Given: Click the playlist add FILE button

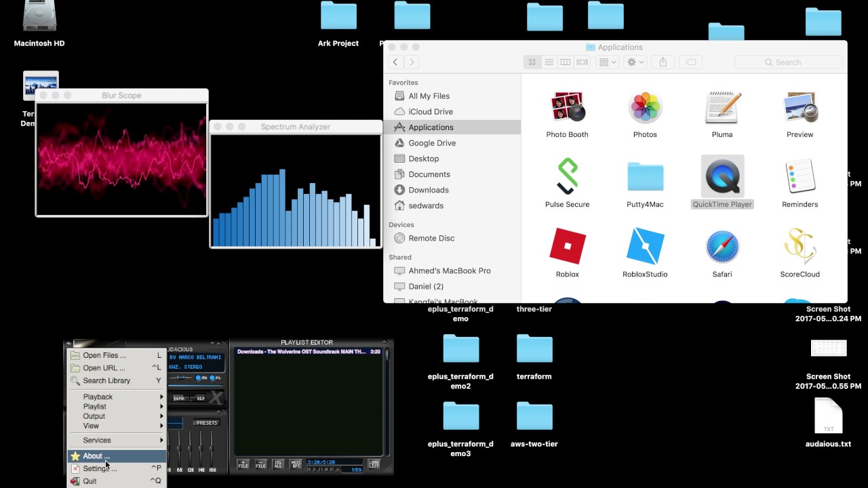Looking at the screenshot, I should [243, 464].
